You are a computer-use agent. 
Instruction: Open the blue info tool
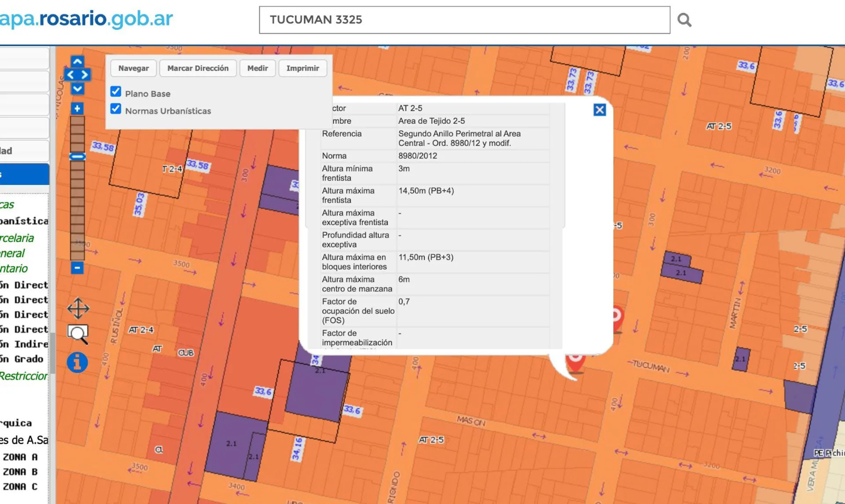[77, 362]
